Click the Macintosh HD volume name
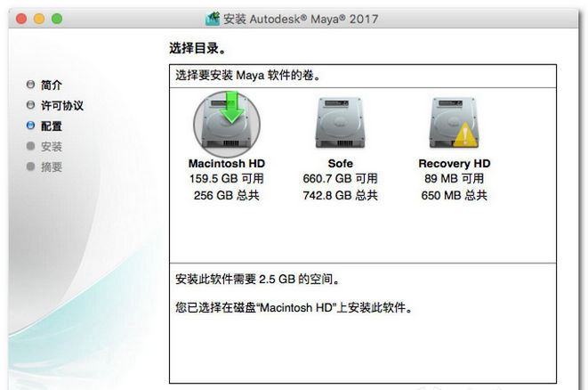Image resolution: width=588 pixels, height=390 pixels. (227, 164)
